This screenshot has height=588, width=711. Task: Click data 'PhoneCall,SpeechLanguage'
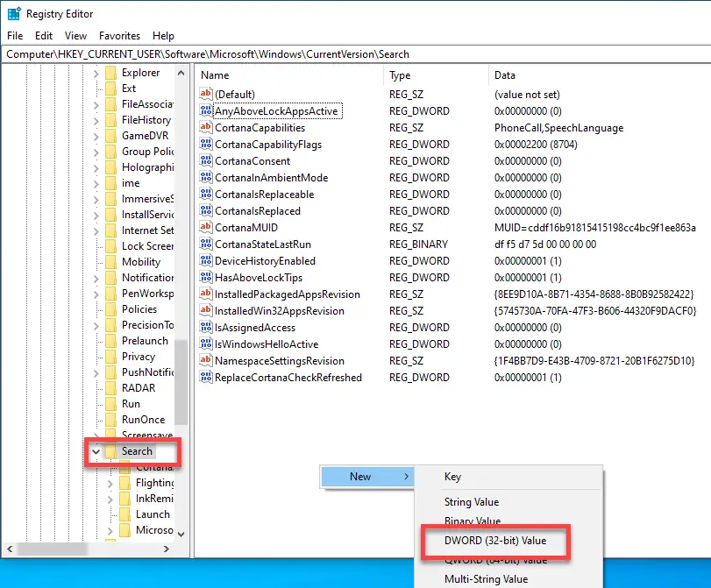click(558, 128)
